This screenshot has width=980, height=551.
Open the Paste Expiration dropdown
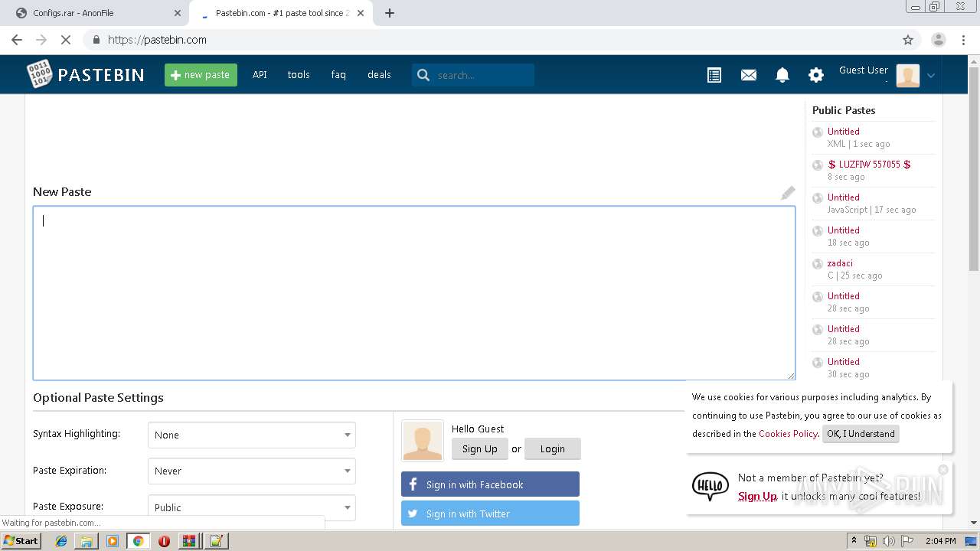(x=252, y=471)
